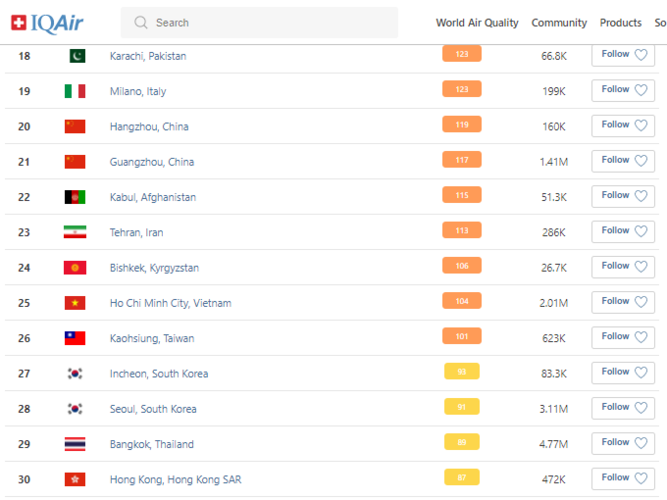The image size is (667, 500).
Task: Click the search magnifier icon
Action: click(141, 23)
